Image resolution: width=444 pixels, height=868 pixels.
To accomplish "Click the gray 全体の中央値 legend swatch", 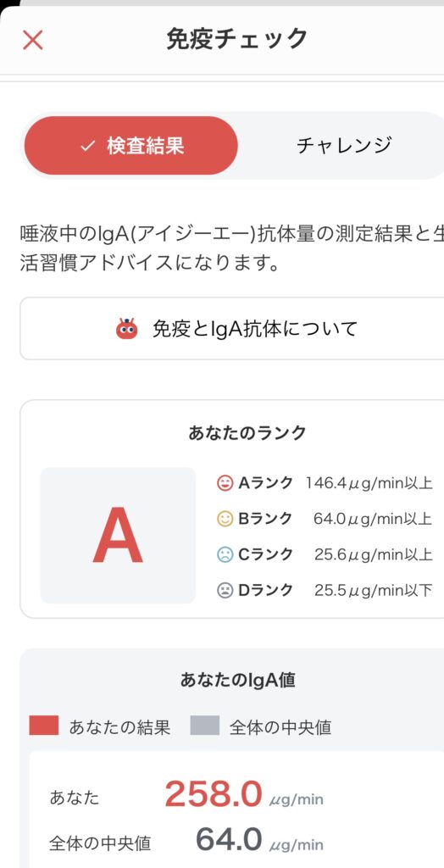I will tap(205, 726).
